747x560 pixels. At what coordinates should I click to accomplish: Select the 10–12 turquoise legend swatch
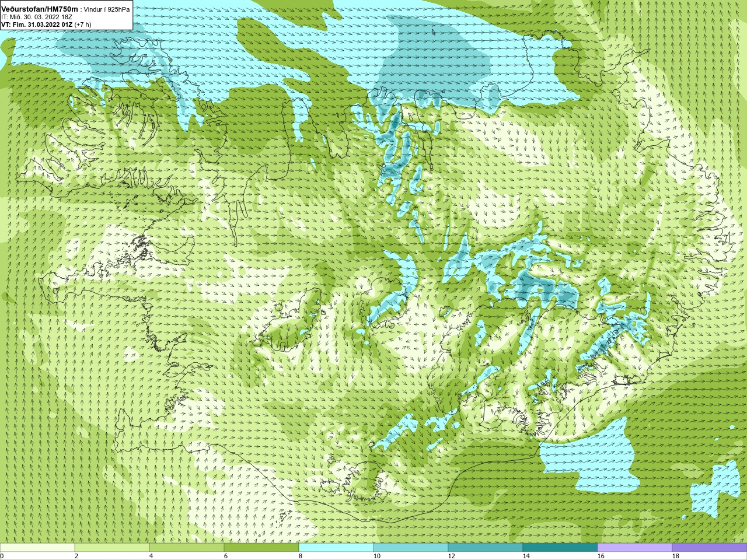(x=411, y=548)
